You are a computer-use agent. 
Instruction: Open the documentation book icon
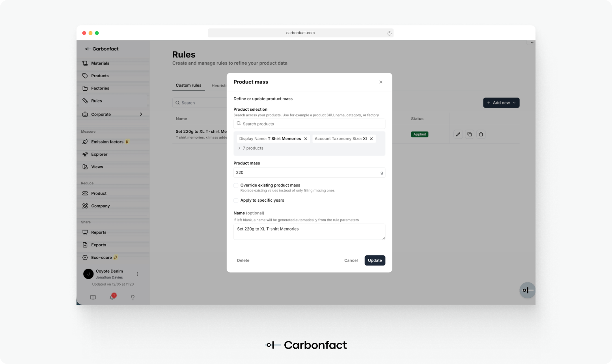[93, 297]
